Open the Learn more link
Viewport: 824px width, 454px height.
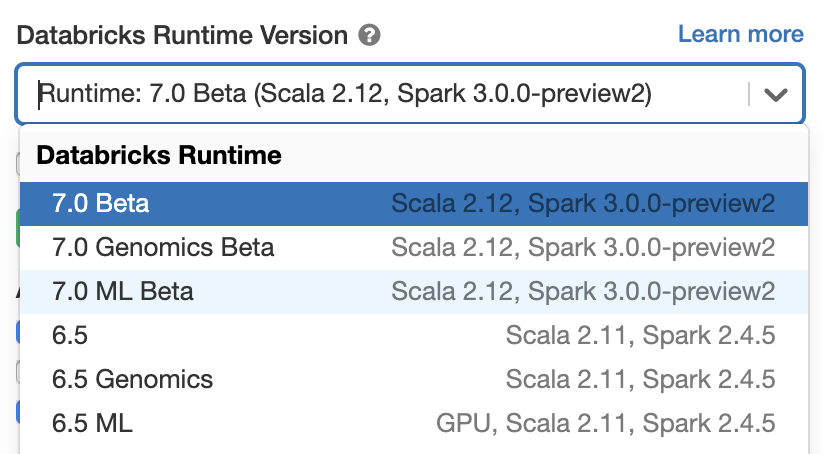tap(740, 34)
